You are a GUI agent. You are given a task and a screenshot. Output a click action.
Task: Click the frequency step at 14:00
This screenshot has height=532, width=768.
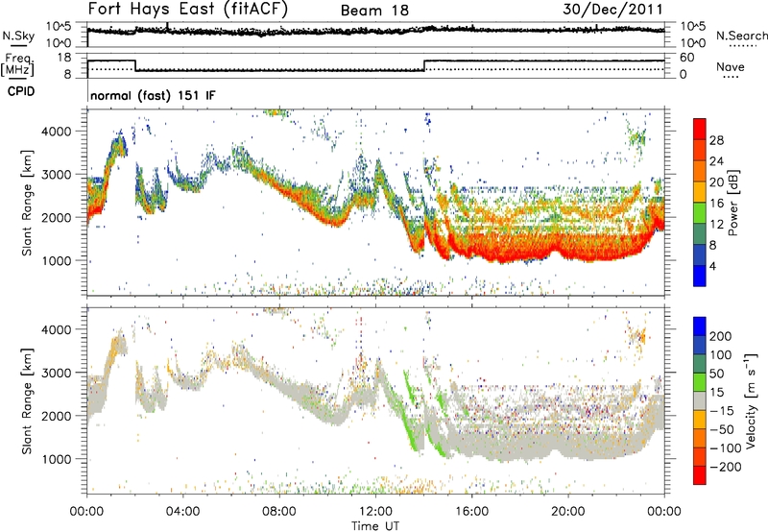coord(424,65)
